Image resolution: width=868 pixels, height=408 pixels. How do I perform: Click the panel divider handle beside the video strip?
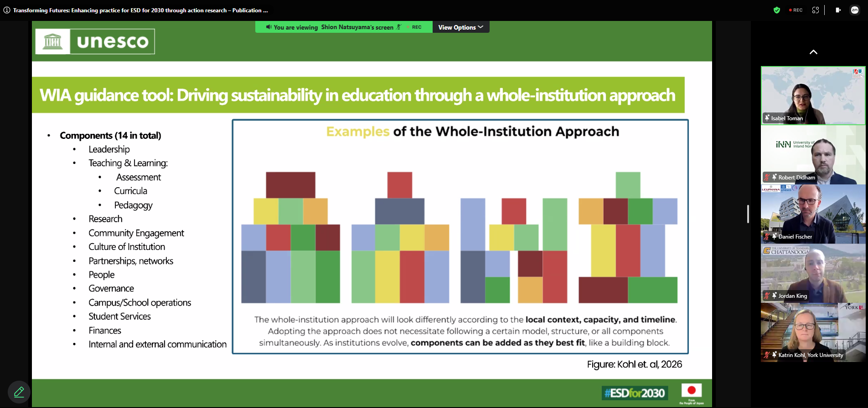pyautogui.click(x=748, y=214)
